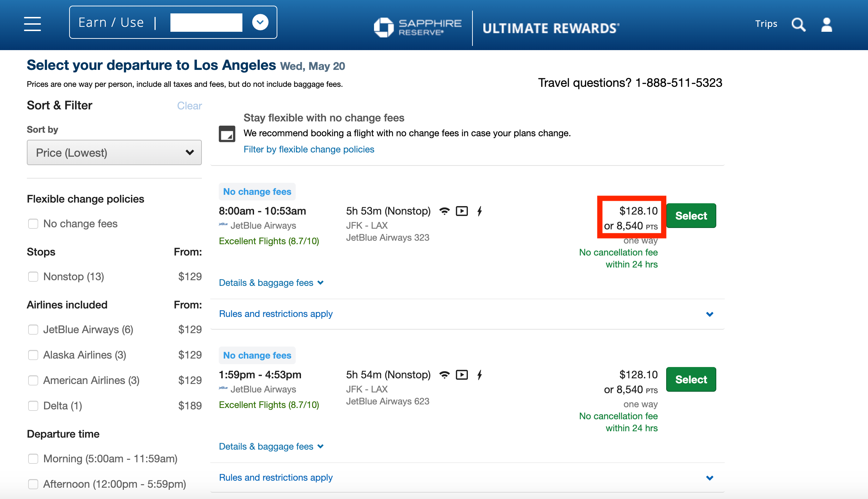
Task: Click the search magnifier icon
Action: click(x=798, y=24)
